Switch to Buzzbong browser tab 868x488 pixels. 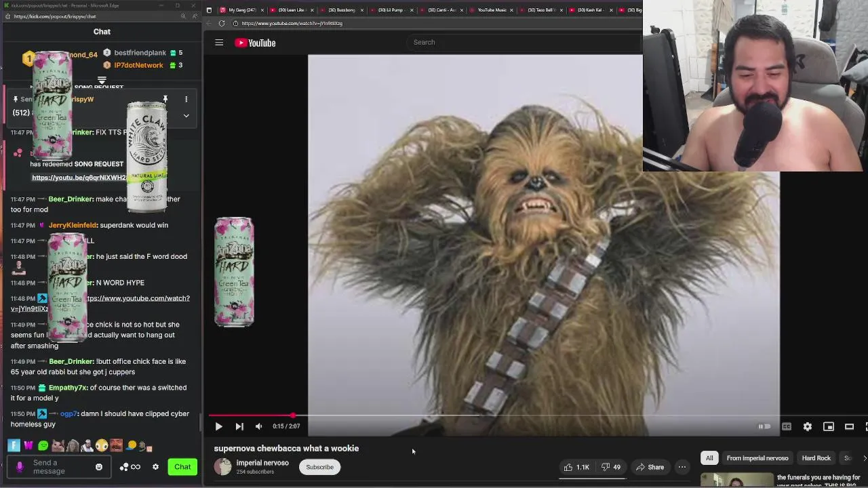point(341,10)
